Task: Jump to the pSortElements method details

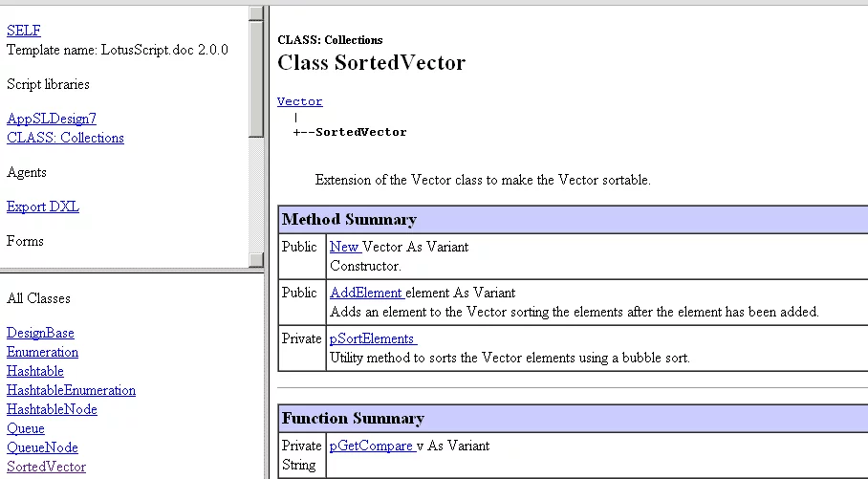Action: tap(372, 338)
